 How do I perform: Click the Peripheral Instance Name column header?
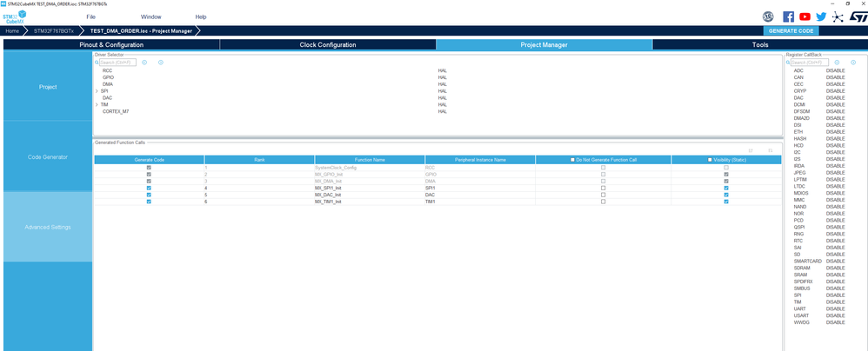point(480,160)
